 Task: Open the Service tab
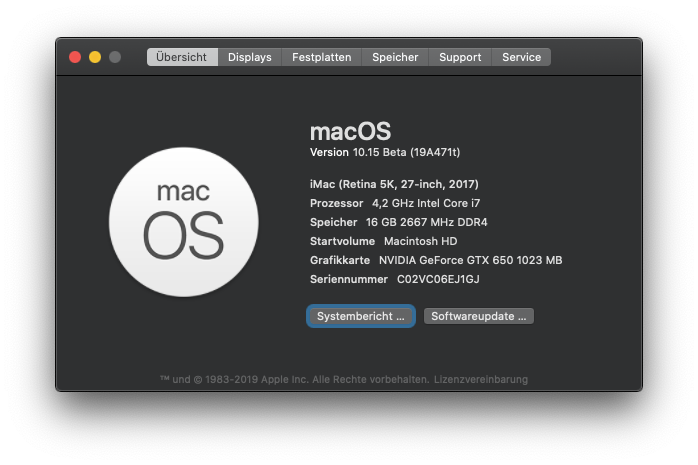tap(521, 57)
